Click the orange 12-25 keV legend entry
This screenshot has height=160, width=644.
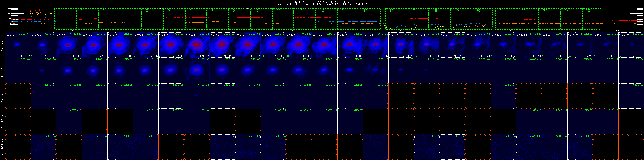coord(36,12)
